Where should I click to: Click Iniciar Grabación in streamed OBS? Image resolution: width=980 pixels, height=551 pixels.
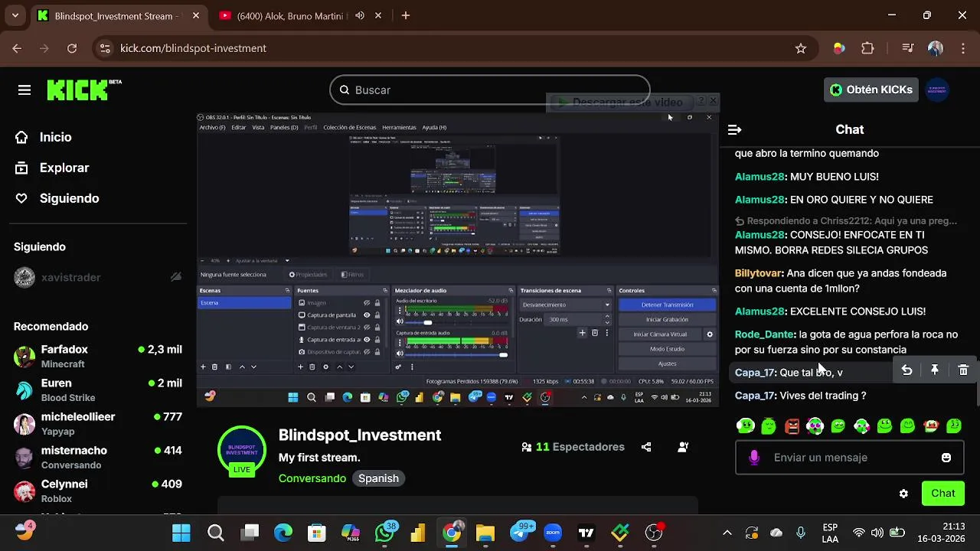point(667,319)
